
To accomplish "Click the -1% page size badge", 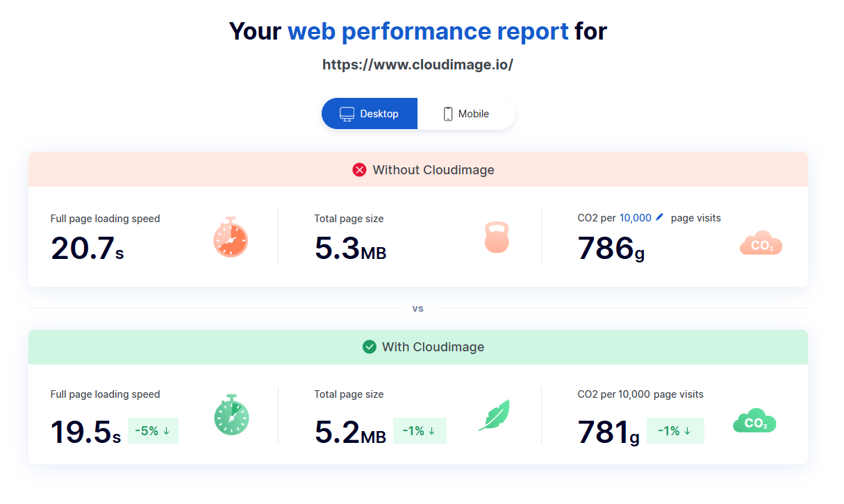I will 420,430.
